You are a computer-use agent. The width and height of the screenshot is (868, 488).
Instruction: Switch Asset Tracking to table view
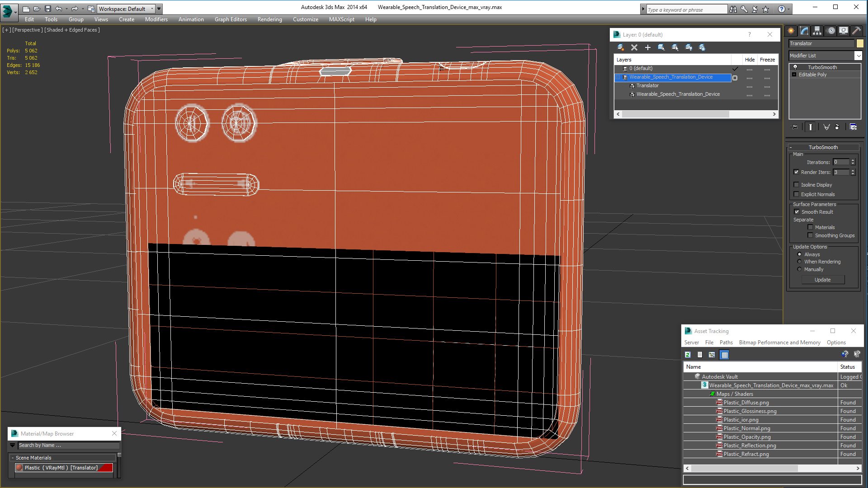tap(725, 355)
